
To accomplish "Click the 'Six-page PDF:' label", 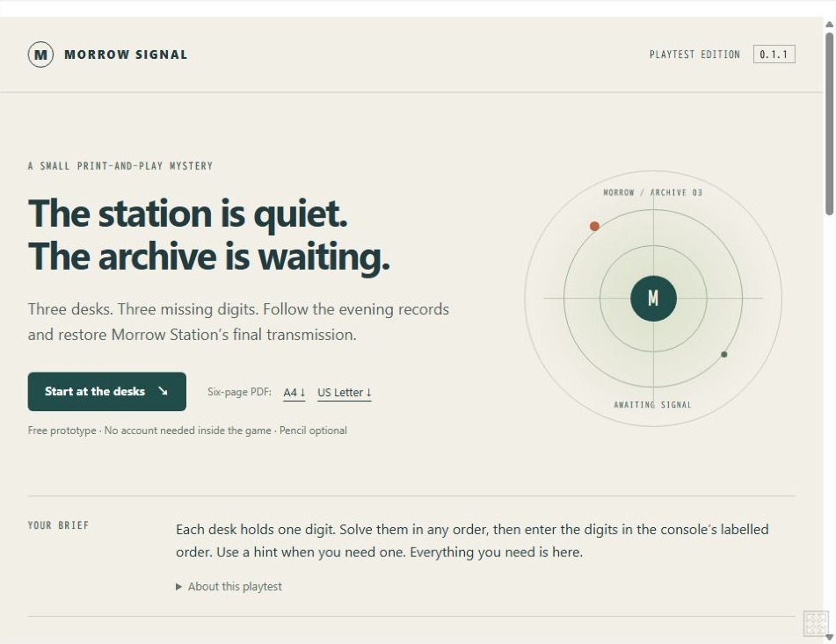I will coord(239,392).
